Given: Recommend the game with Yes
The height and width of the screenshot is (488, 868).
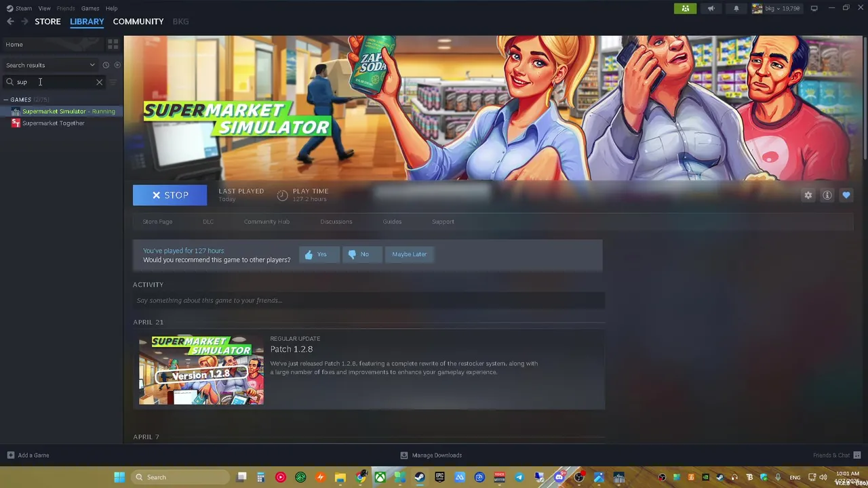Looking at the screenshot, I should [x=319, y=254].
